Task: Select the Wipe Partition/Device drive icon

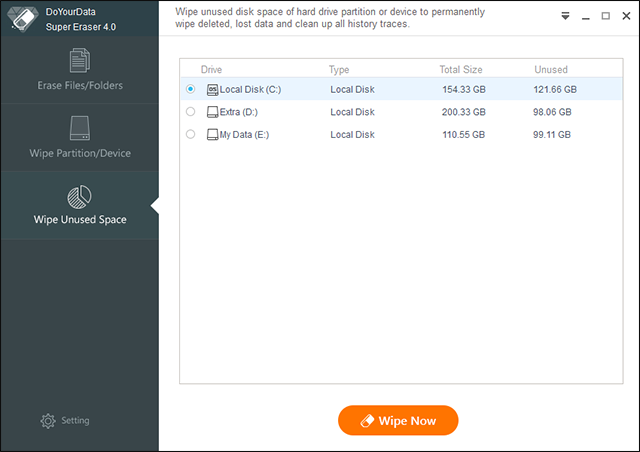Action: point(80,128)
